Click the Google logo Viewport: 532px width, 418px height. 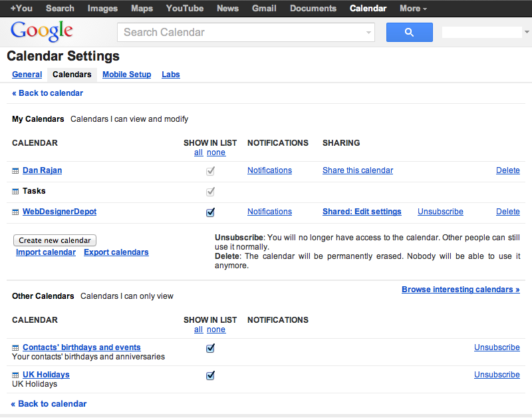coord(41,31)
